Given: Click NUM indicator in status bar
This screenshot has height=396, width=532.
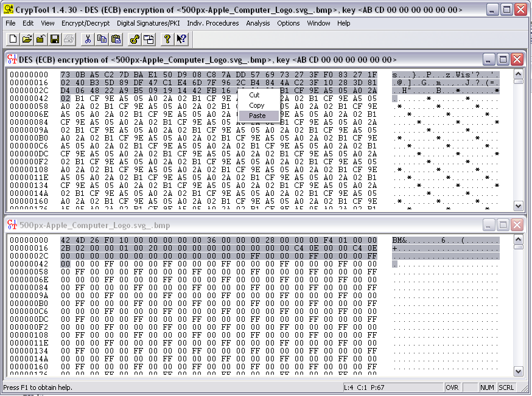Looking at the screenshot, I should coord(487,387).
